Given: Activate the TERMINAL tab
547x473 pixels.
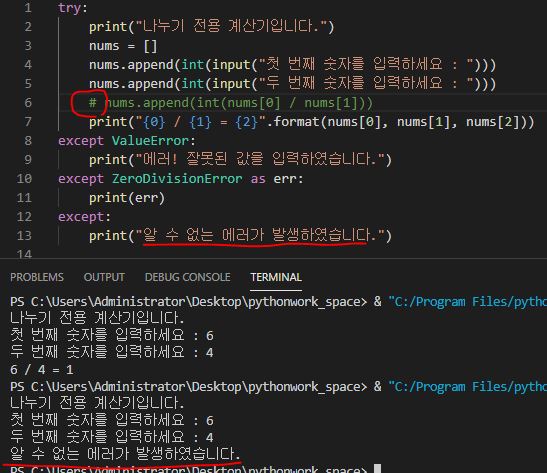Looking at the screenshot, I should [x=276, y=277].
